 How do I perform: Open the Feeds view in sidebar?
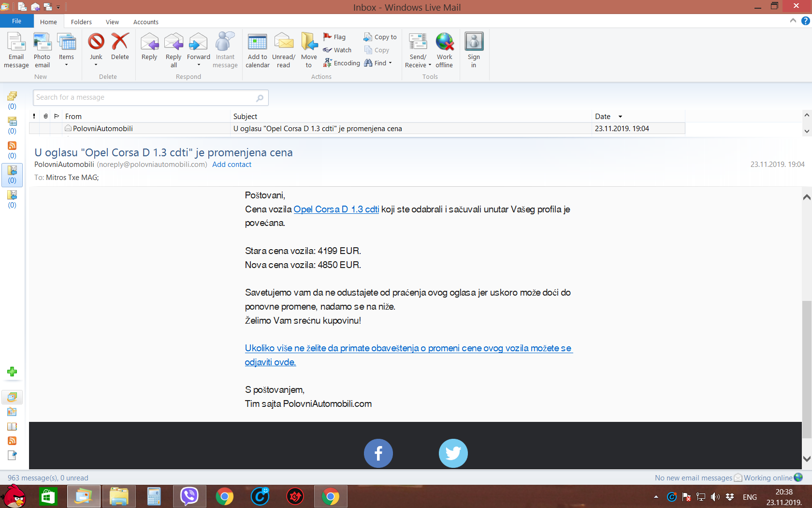12,441
